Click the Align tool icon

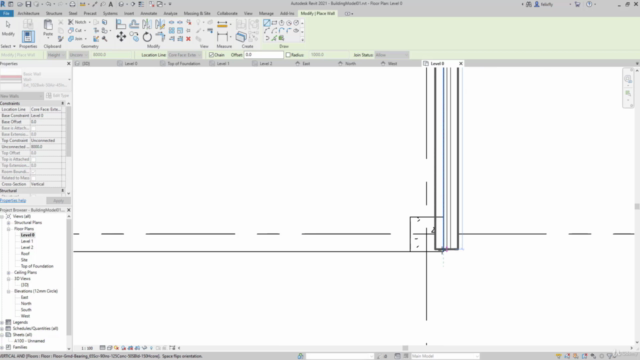(x=121, y=24)
